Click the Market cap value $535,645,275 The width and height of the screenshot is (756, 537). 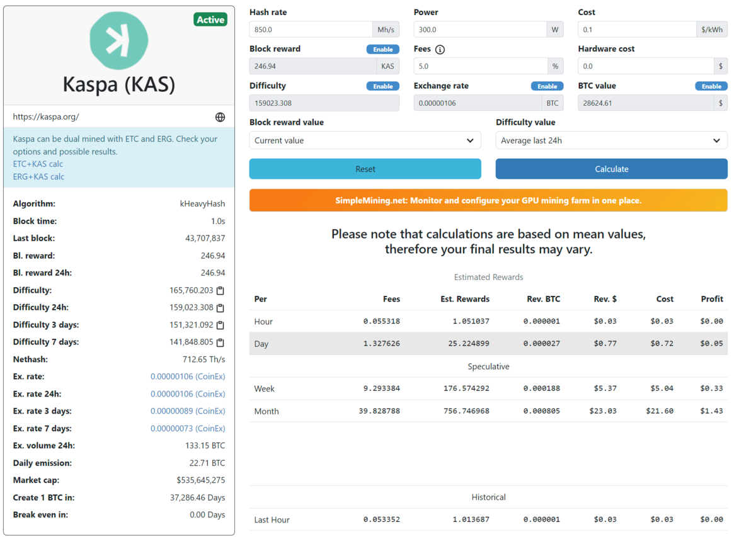201,480
